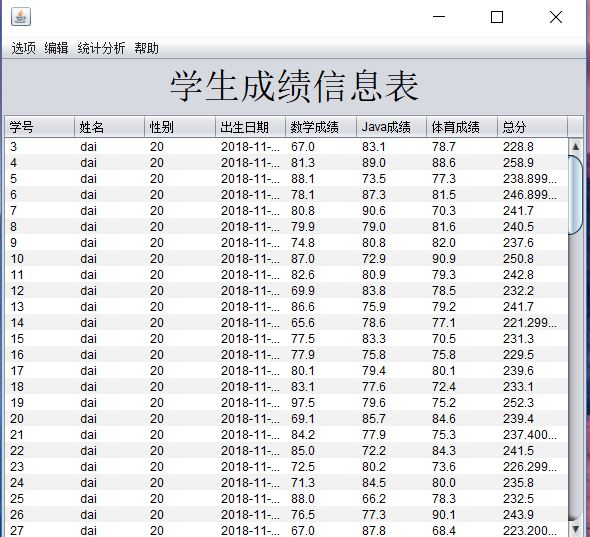Open the 统计分析 menu
This screenshot has width=590, height=537.
tap(101, 48)
